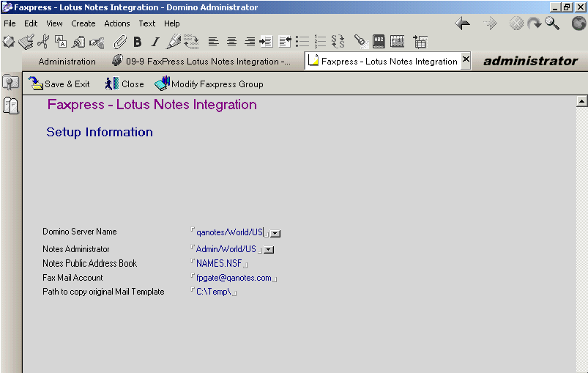Click the paperclip attachment icon
The width and height of the screenshot is (588, 373).
[119, 42]
